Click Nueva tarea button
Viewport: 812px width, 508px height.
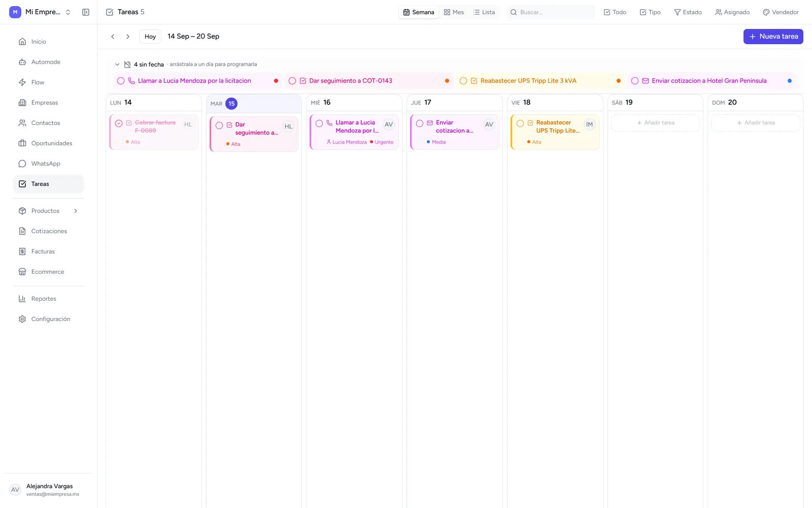coord(773,37)
